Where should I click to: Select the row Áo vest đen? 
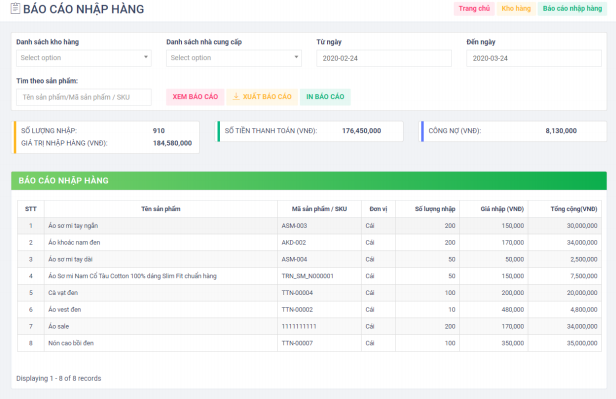[x=310, y=310]
